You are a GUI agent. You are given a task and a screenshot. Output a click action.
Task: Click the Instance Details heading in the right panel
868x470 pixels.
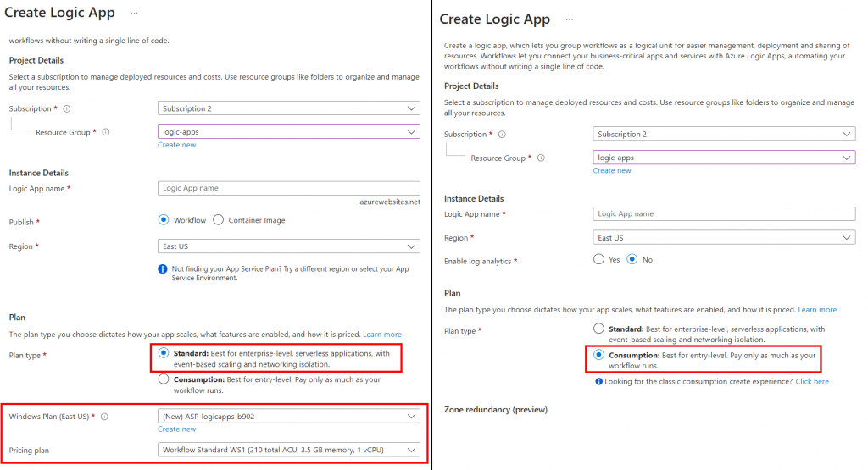474,198
